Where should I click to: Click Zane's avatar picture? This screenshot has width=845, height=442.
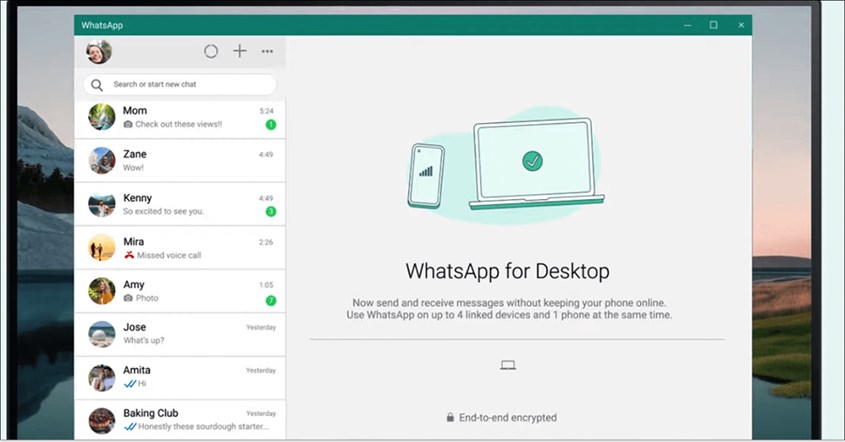coord(102,161)
